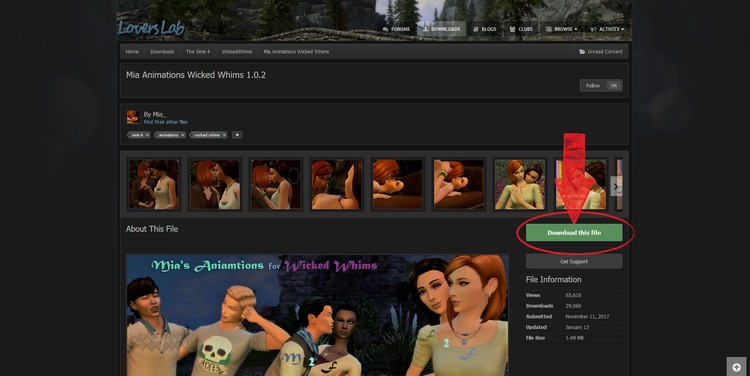Viewport: 750px width, 376px height.
Task: Select the File Size value 1.49 MB
Action: [574, 338]
